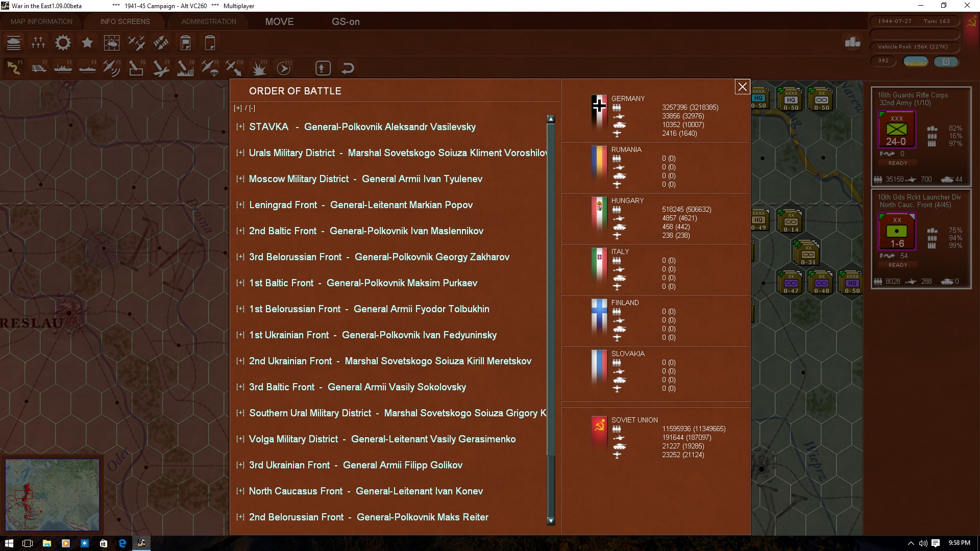The image size is (980, 551).
Task: Open the losses graveyard crosses icon
Action: 38,43
